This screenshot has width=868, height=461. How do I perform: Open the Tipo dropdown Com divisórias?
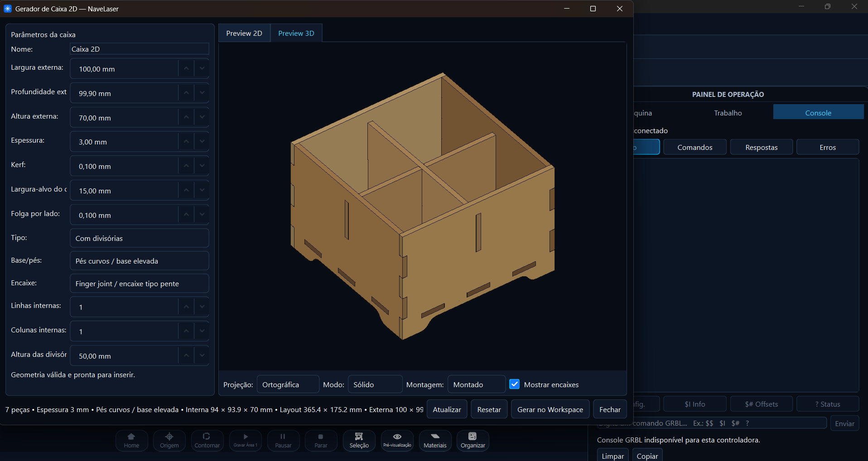pyautogui.click(x=140, y=238)
